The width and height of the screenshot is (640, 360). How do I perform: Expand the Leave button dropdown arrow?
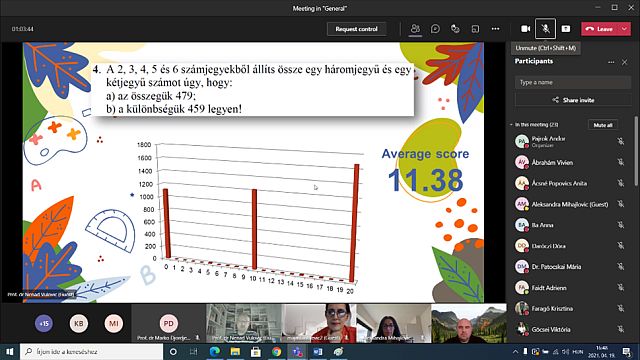coord(624,29)
